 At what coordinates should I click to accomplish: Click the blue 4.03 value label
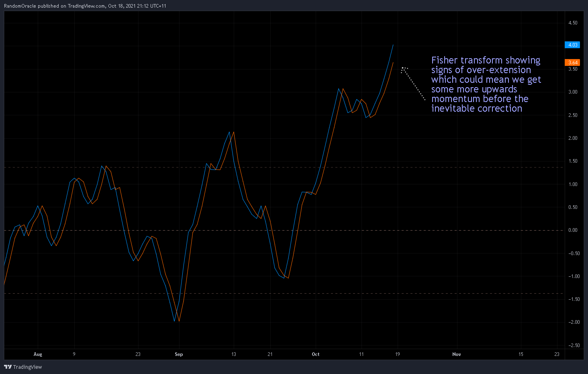[x=572, y=45]
